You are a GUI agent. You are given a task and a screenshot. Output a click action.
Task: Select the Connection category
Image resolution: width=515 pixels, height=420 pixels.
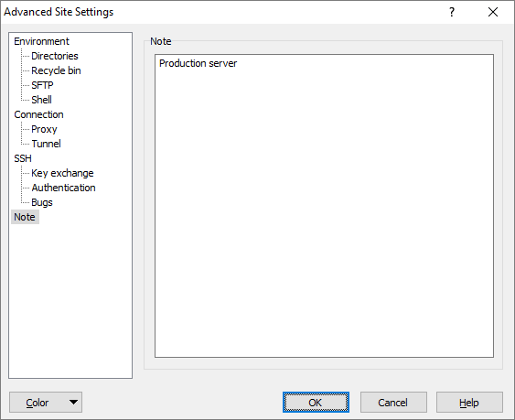(x=38, y=114)
